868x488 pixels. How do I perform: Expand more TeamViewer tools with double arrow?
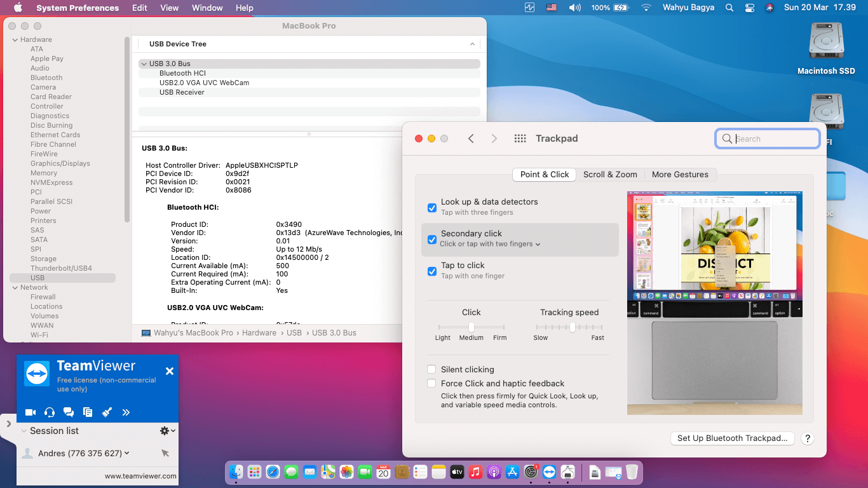point(126,412)
